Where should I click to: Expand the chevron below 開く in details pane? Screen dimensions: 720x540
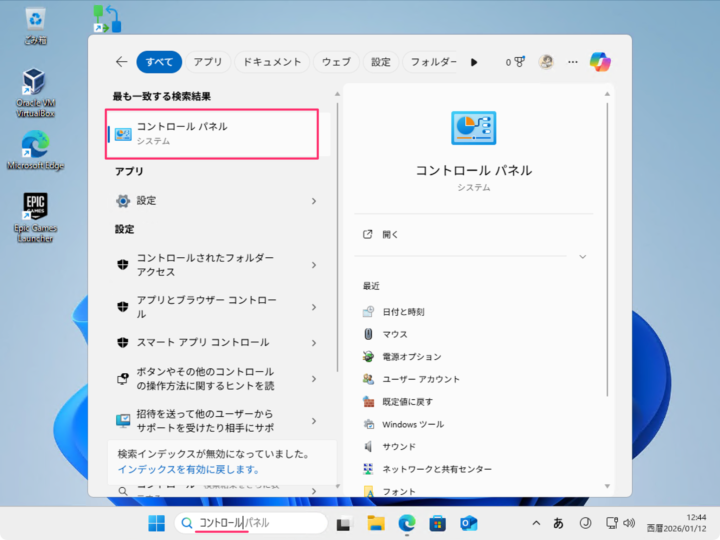[582, 257]
